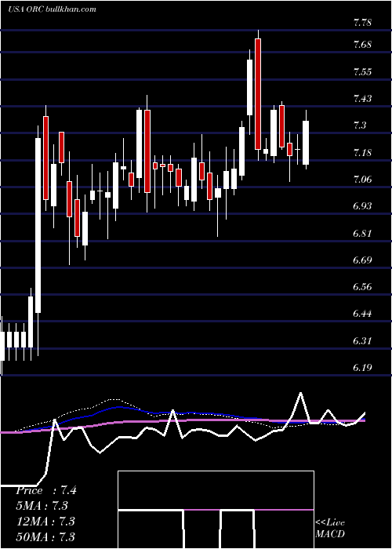The height and width of the screenshot is (549, 392).
Task: Select the 7.3 price axis label
Action: [359, 125]
